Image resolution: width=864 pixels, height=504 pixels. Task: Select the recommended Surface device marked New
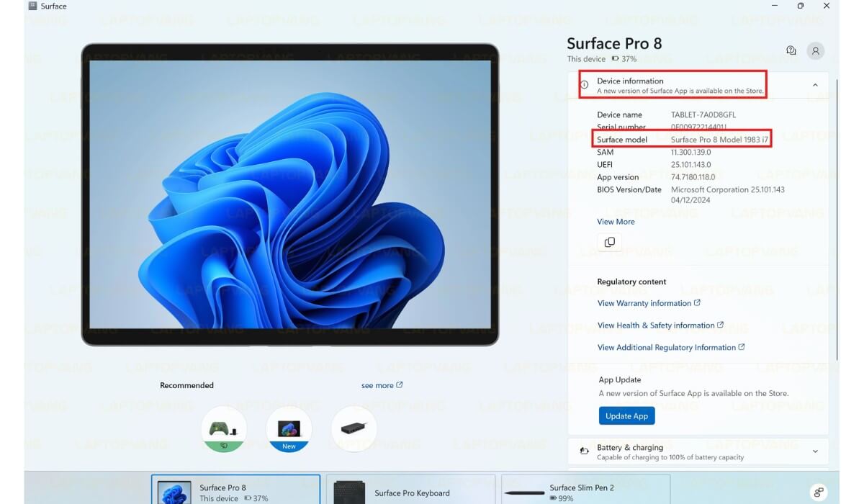(x=289, y=429)
